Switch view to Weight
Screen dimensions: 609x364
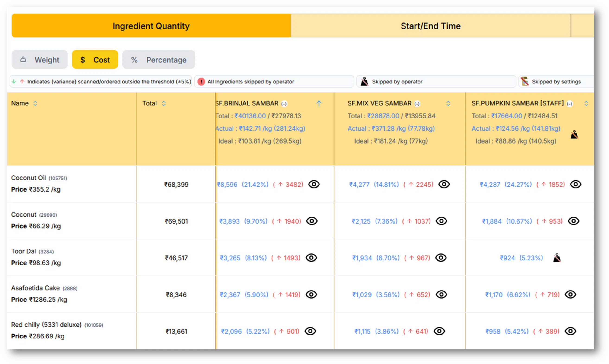(39, 60)
